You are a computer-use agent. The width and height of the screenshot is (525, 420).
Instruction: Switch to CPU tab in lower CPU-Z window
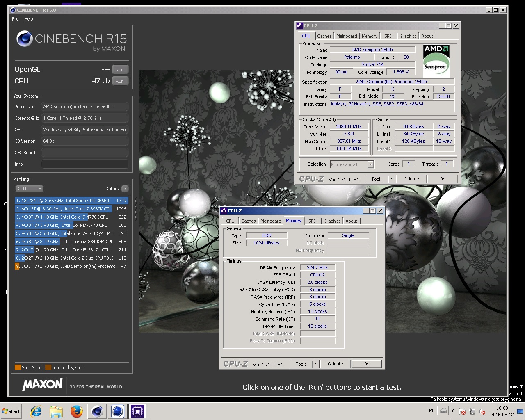coord(231,221)
